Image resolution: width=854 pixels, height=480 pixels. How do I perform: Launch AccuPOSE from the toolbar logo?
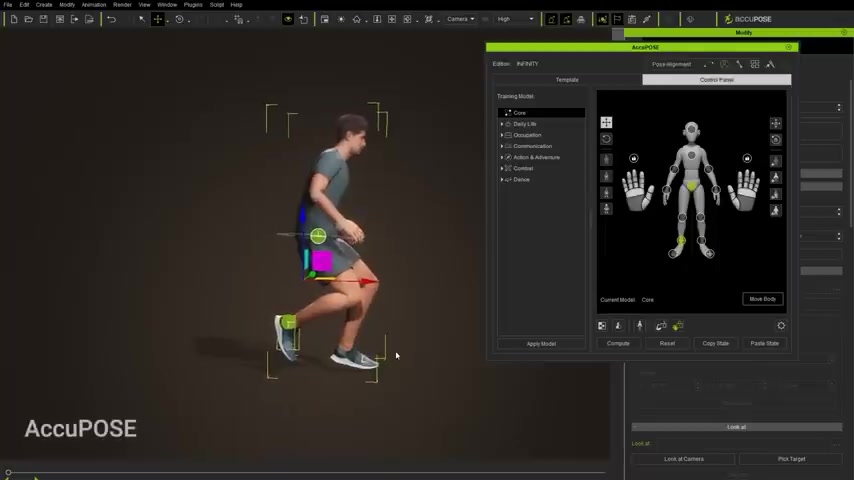[x=749, y=19]
